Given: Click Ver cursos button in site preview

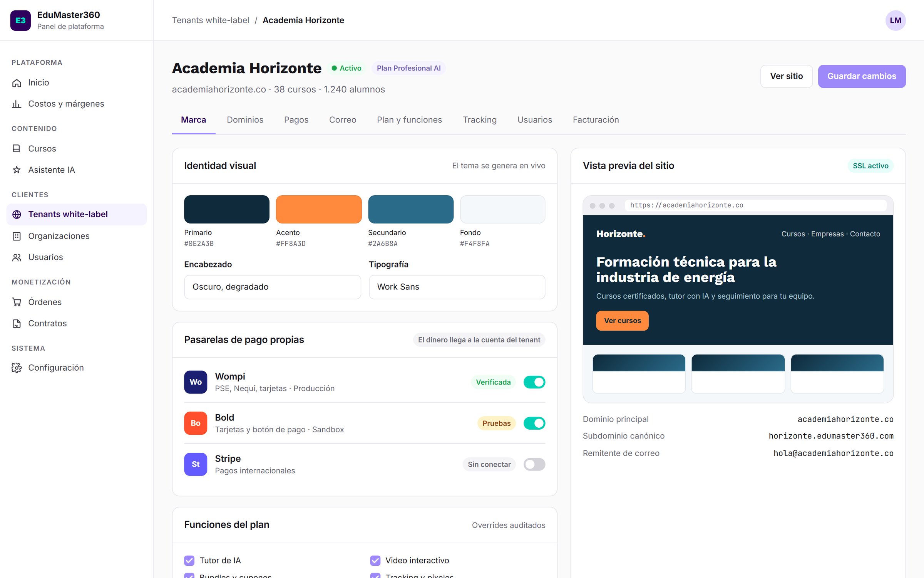Looking at the screenshot, I should [622, 321].
